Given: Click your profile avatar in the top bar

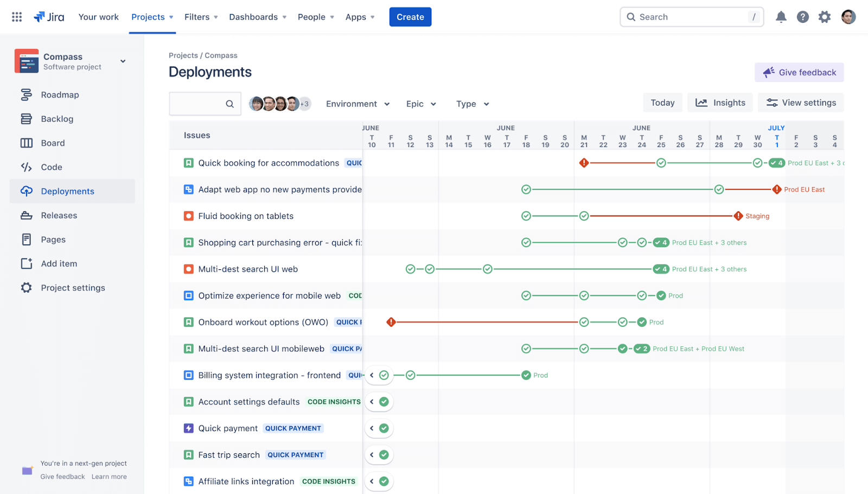Looking at the screenshot, I should (x=847, y=17).
